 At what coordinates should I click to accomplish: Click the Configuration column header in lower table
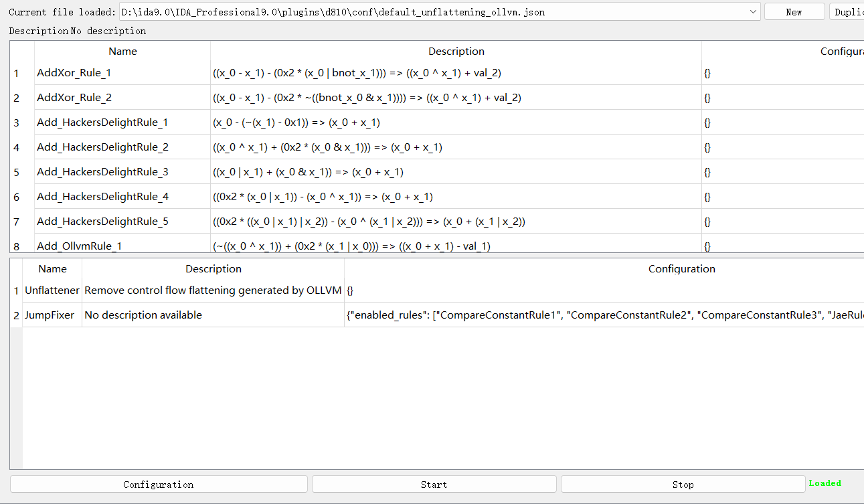pos(681,268)
